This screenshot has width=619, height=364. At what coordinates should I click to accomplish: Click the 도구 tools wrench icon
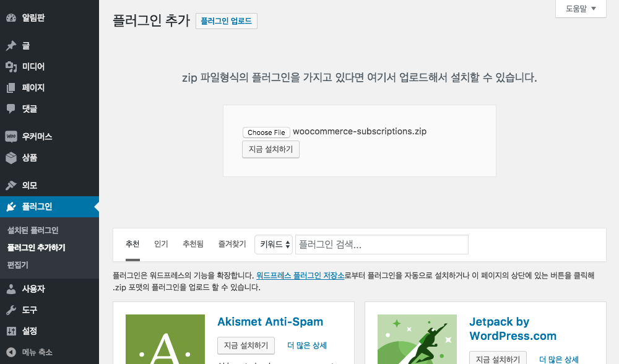click(11, 310)
